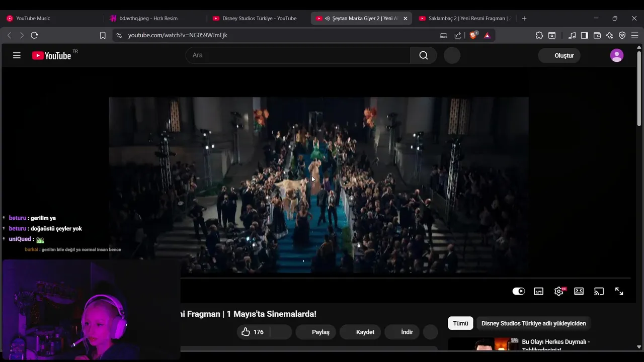Open the Extensions puzzle icon

coord(539,35)
